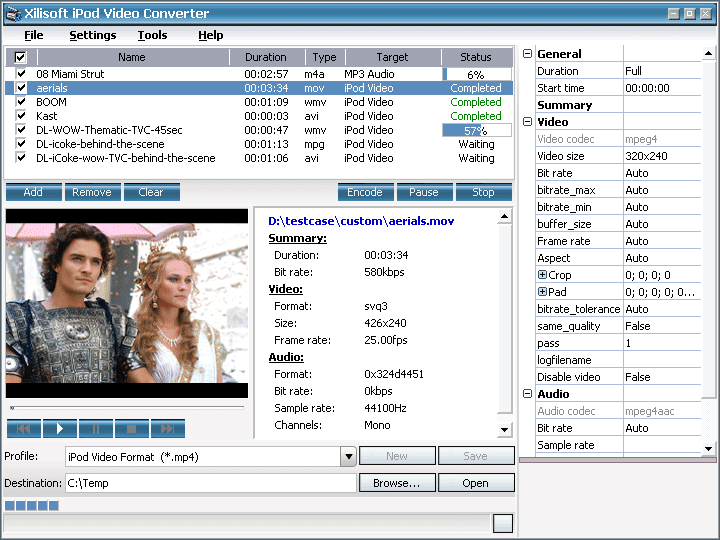Pause the video preview playback
The height and width of the screenshot is (540, 720).
96,429
